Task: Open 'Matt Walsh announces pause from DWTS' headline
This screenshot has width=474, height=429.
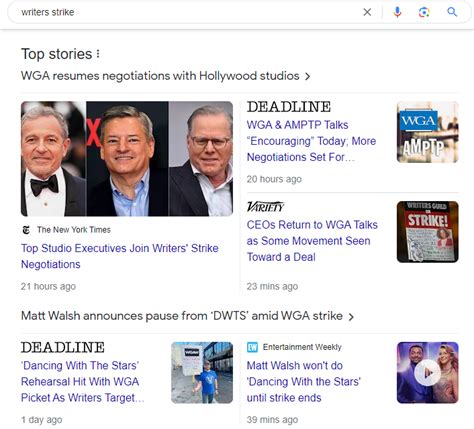Action: pyautogui.click(x=182, y=316)
